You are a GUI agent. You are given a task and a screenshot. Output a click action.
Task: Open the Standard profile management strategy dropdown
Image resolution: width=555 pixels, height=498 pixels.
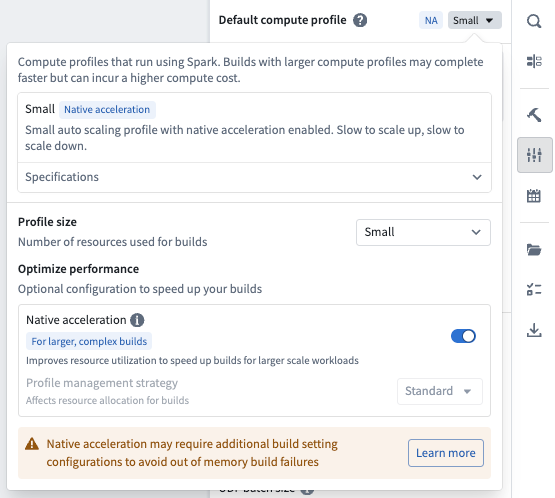click(440, 391)
